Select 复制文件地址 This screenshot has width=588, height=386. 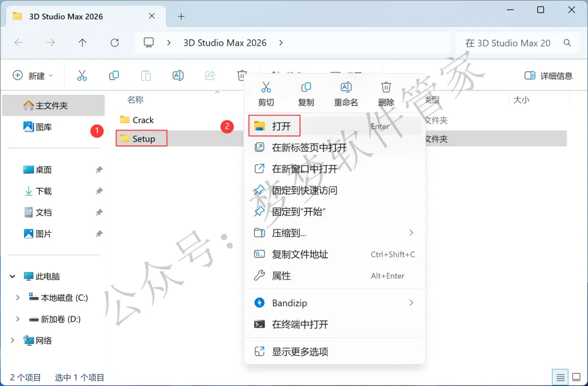(x=334, y=254)
